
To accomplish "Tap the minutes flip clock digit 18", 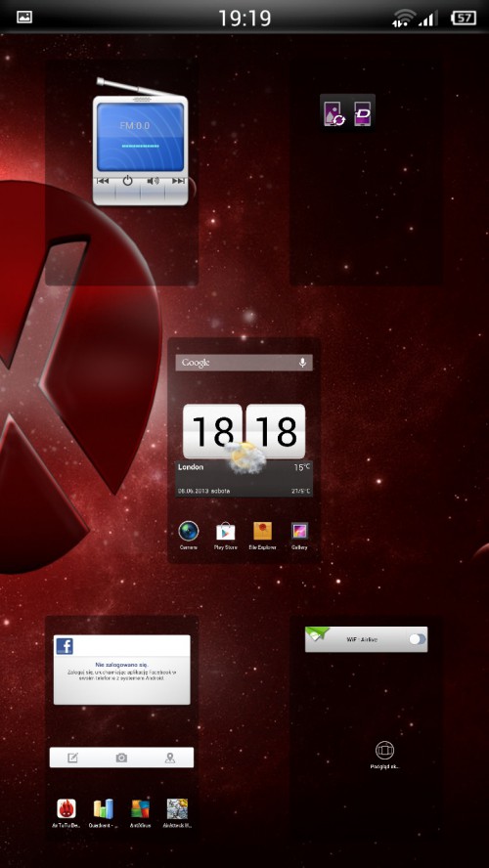I will click(x=275, y=431).
